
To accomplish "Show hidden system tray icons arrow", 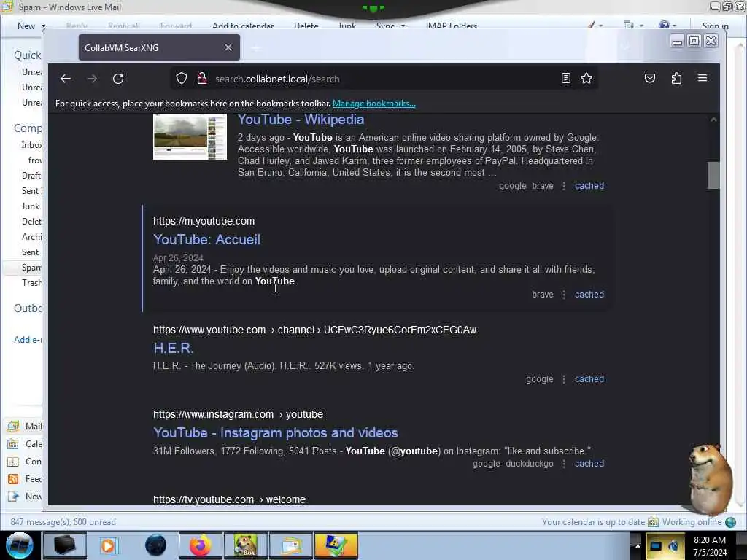I will [638, 545].
